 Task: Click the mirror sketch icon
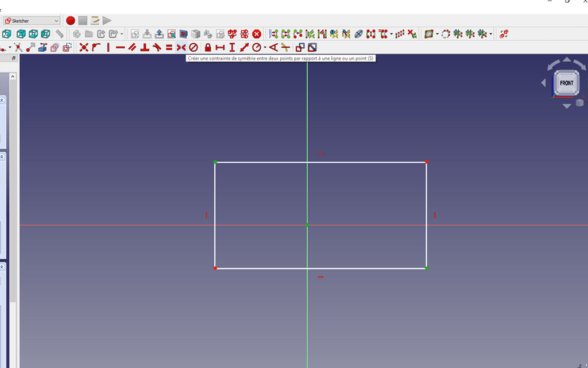coord(245,34)
